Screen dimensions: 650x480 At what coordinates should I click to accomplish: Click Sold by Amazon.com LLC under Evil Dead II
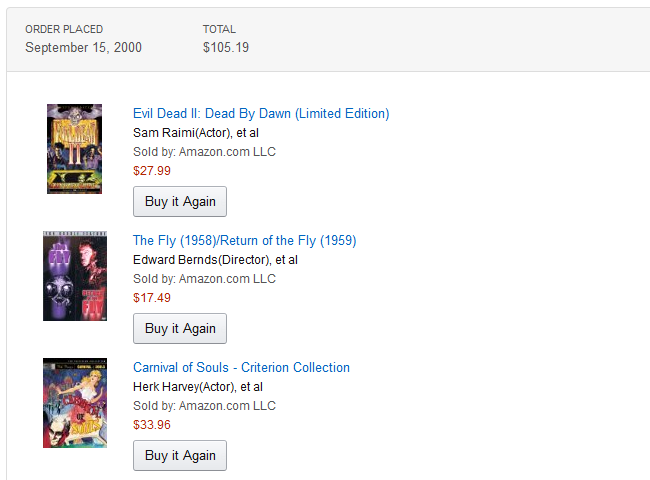pyautogui.click(x=204, y=151)
